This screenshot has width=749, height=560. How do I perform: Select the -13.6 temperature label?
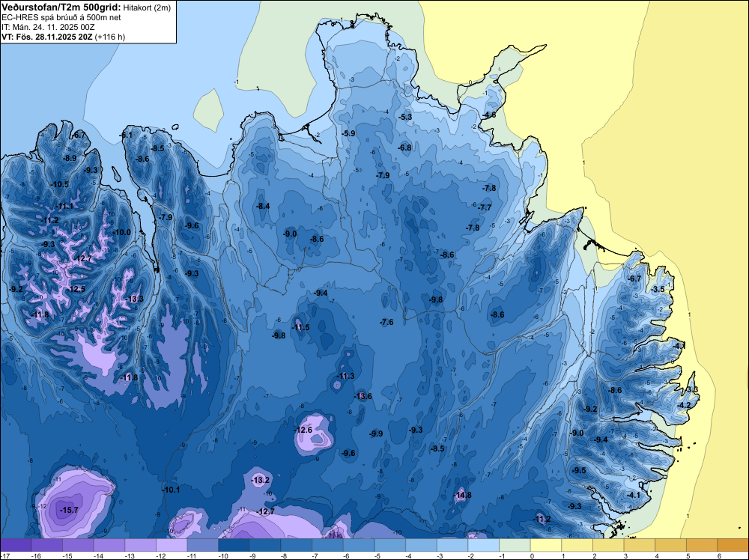click(x=363, y=396)
